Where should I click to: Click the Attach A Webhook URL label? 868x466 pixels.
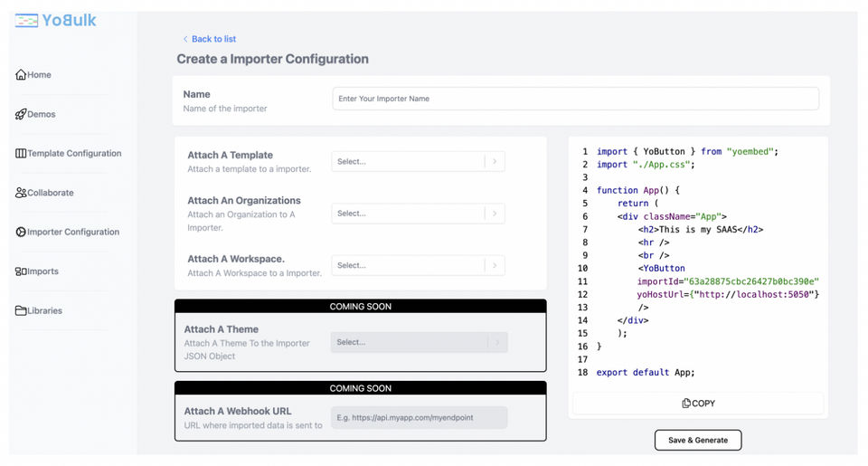tap(238, 411)
